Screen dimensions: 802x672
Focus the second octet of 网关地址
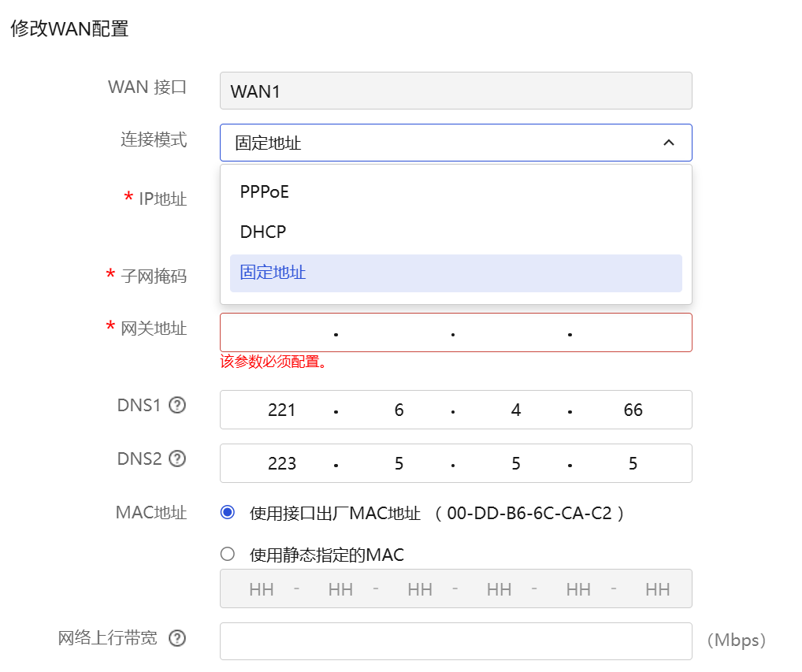[396, 333]
